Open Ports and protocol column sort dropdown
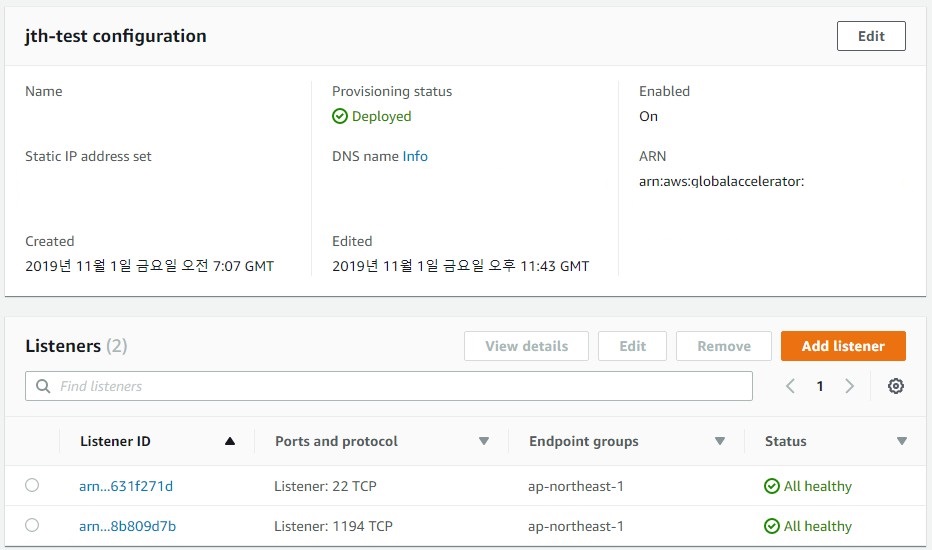Image resolution: width=932 pixels, height=550 pixels. tap(484, 441)
